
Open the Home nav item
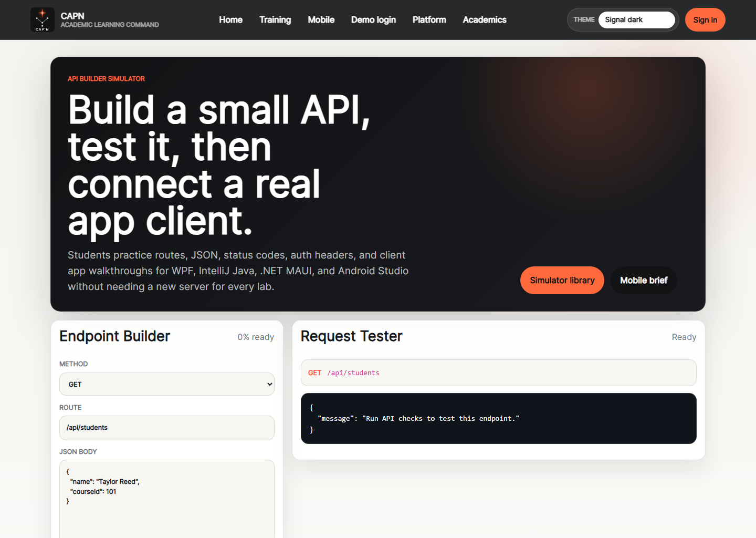pos(230,20)
